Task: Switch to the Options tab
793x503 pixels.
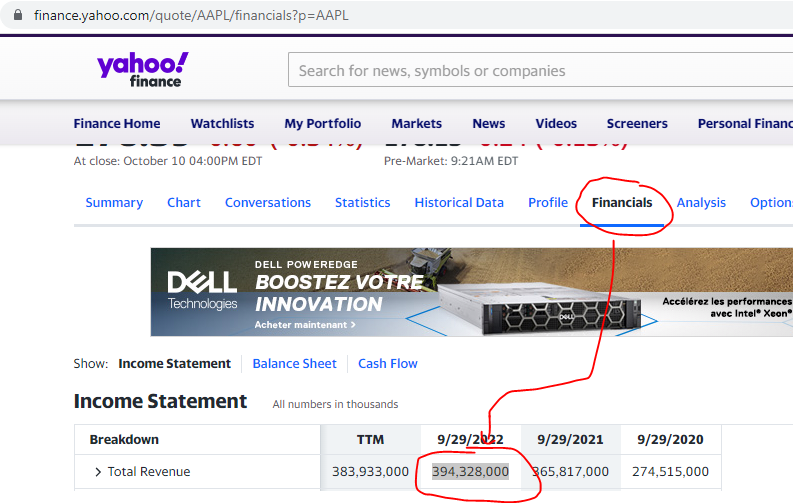Action: (771, 203)
